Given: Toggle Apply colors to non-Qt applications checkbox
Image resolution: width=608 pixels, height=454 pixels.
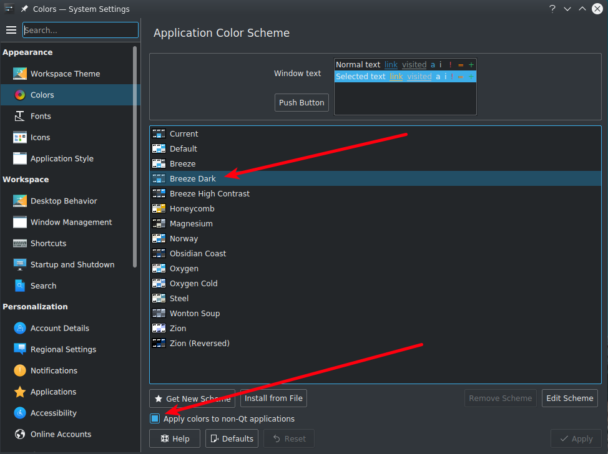Looking at the screenshot, I should click(x=155, y=419).
